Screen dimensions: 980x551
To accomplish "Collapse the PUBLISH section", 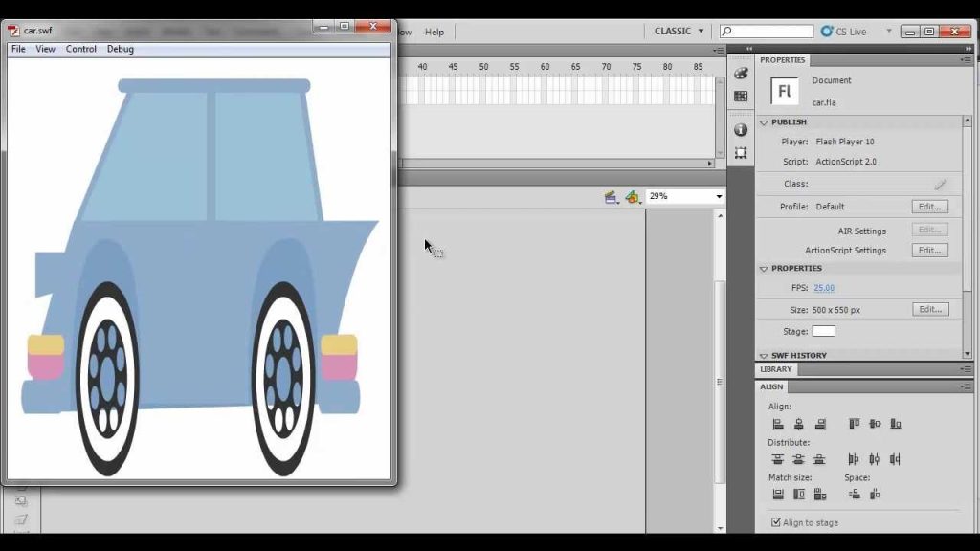I will click(x=764, y=122).
